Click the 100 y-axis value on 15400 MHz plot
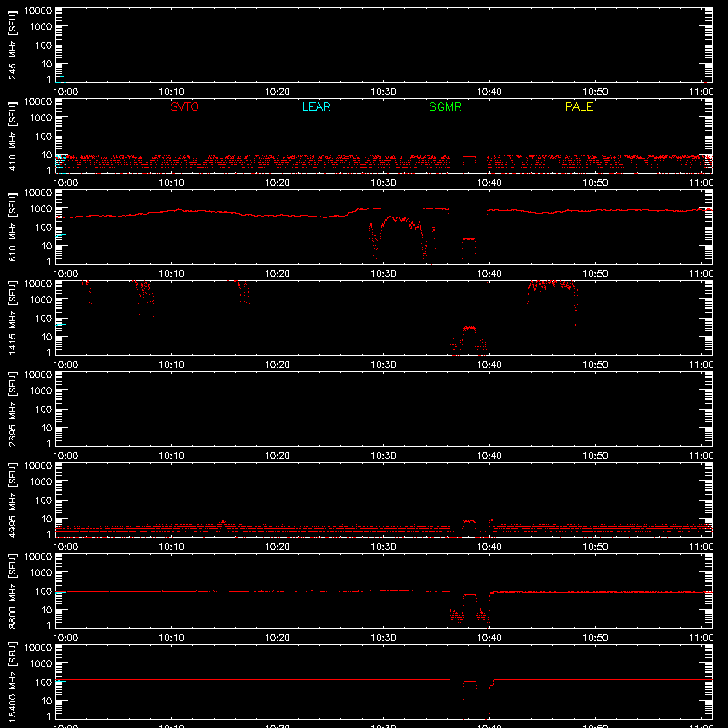The width and height of the screenshot is (728, 728). (x=44, y=682)
